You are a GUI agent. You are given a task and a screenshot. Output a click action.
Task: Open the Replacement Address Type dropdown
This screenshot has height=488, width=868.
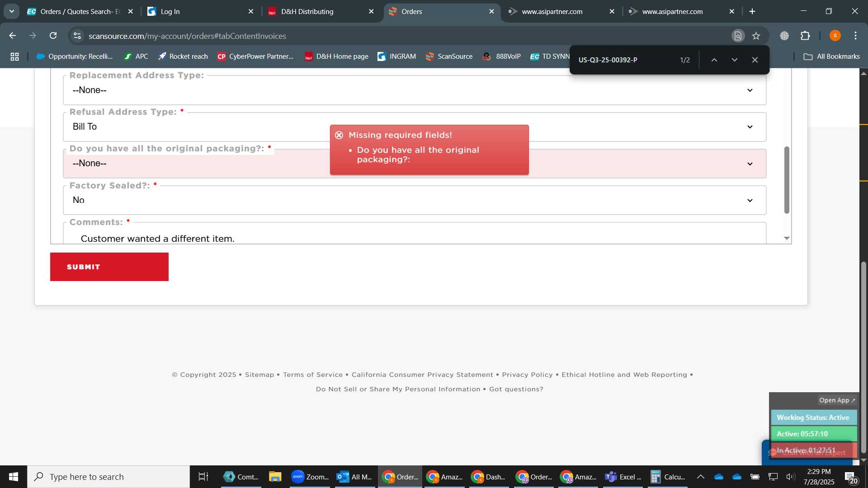414,90
